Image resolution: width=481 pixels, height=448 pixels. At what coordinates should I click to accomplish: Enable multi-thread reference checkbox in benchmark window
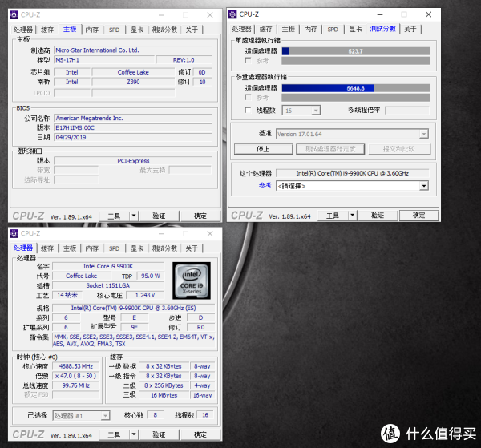coord(248,98)
